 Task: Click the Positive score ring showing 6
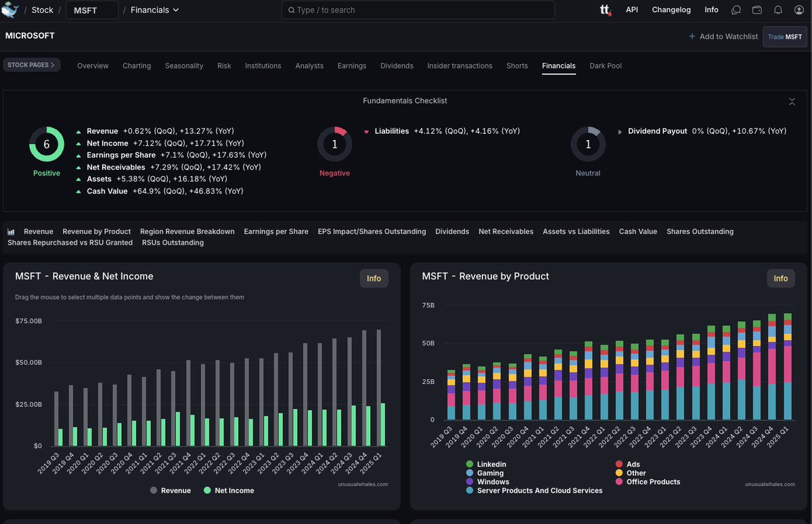coord(46,144)
